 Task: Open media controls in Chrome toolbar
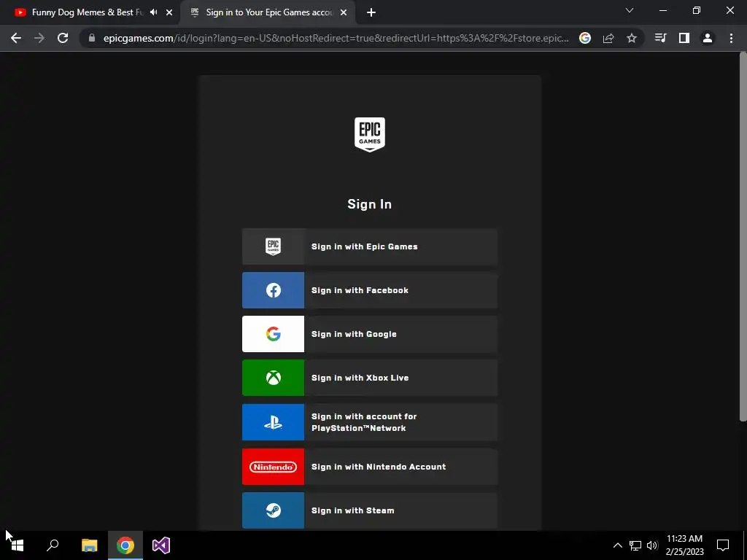tap(660, 38)
